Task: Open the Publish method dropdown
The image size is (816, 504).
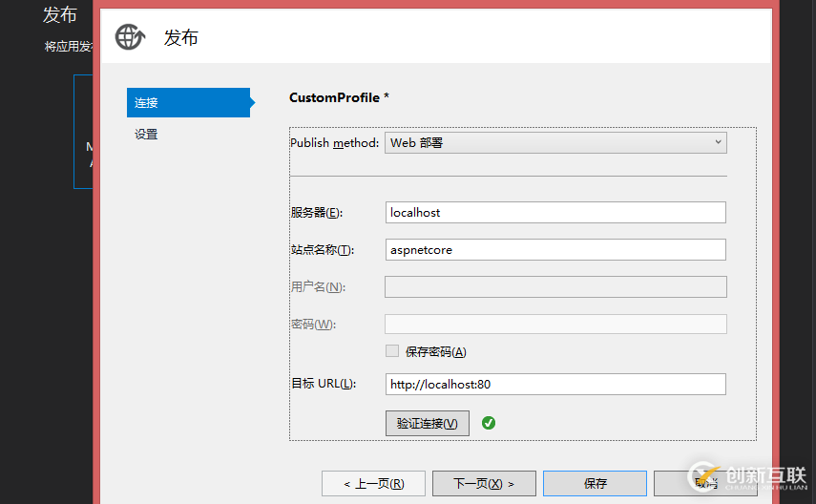Action: (x=555, y=142)
